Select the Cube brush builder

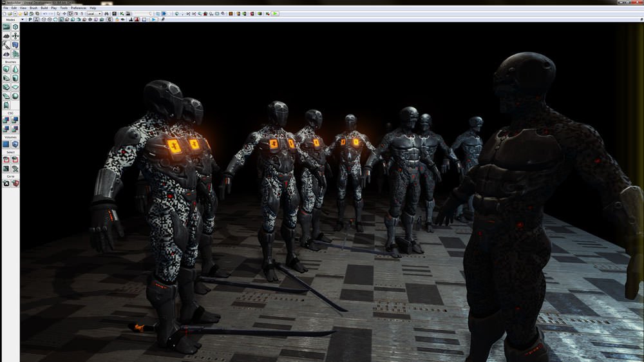(6, 69)
